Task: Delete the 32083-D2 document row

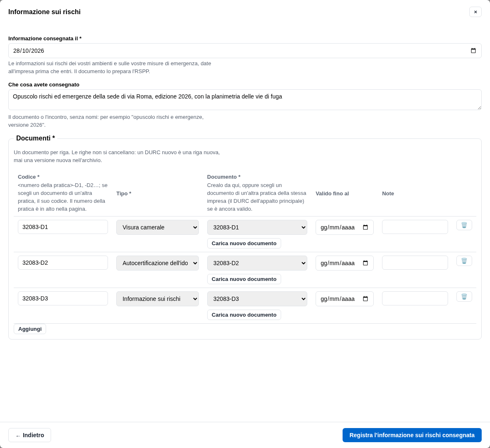Action: 464,261
